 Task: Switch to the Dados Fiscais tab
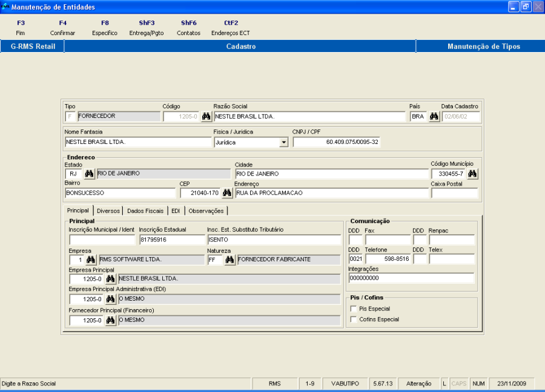tap(145, 211)
